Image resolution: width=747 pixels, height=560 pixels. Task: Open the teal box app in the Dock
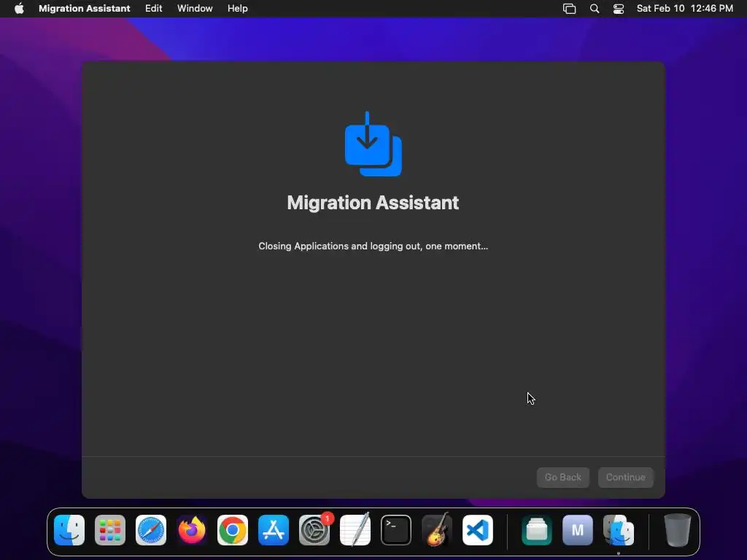[537, 530]
